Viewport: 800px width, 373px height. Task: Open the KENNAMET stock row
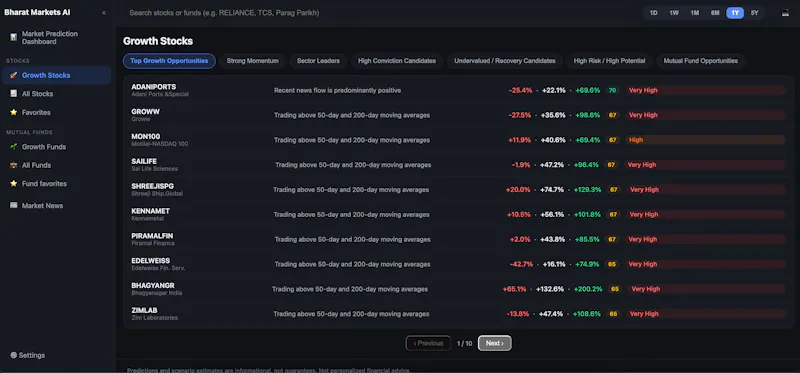click(458, 214)
